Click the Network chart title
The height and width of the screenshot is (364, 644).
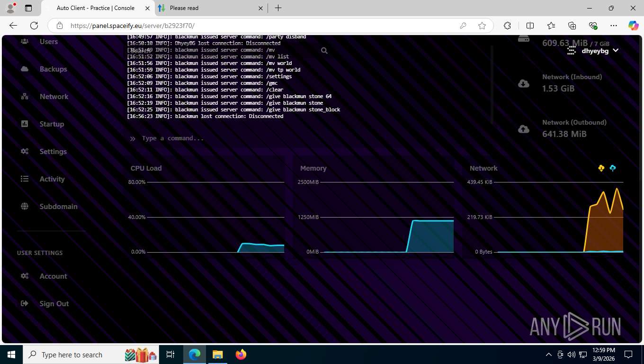[483, 168]
